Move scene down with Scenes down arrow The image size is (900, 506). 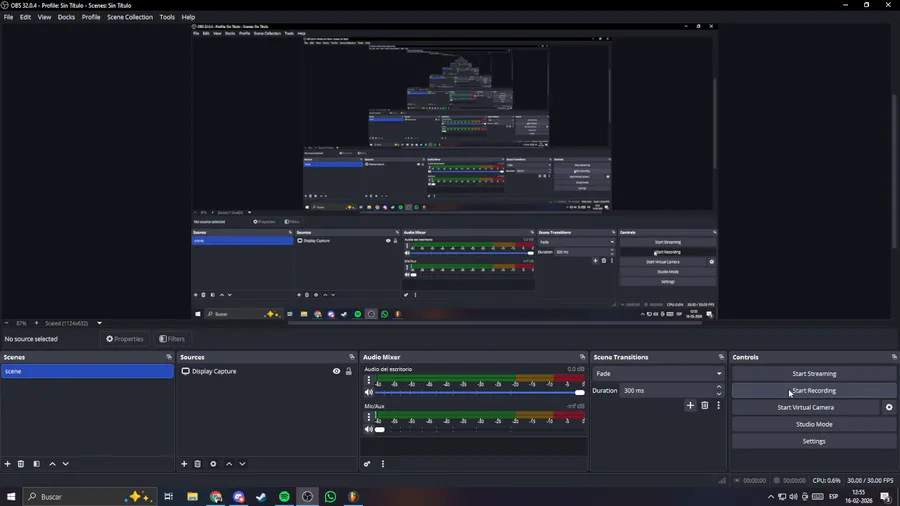pyautogui.click(x=65, y=464)
